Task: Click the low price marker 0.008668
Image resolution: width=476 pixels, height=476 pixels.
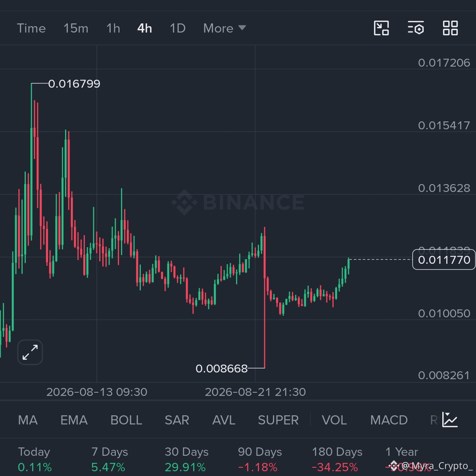Action: 222,369
